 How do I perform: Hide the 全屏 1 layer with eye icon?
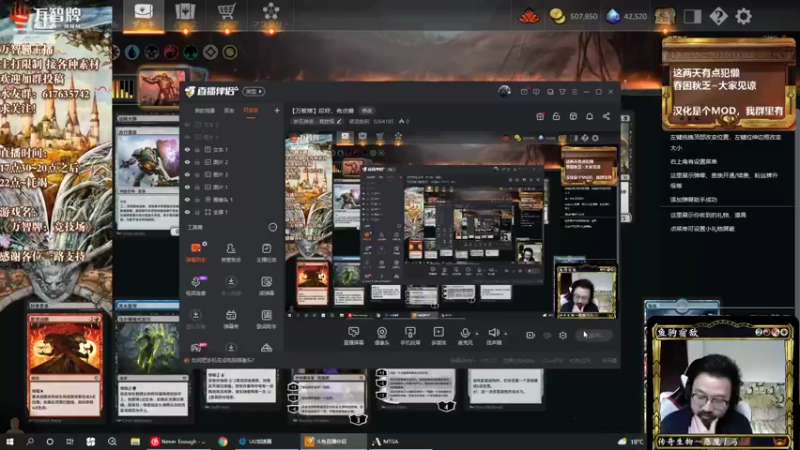(x=187, y=212)
